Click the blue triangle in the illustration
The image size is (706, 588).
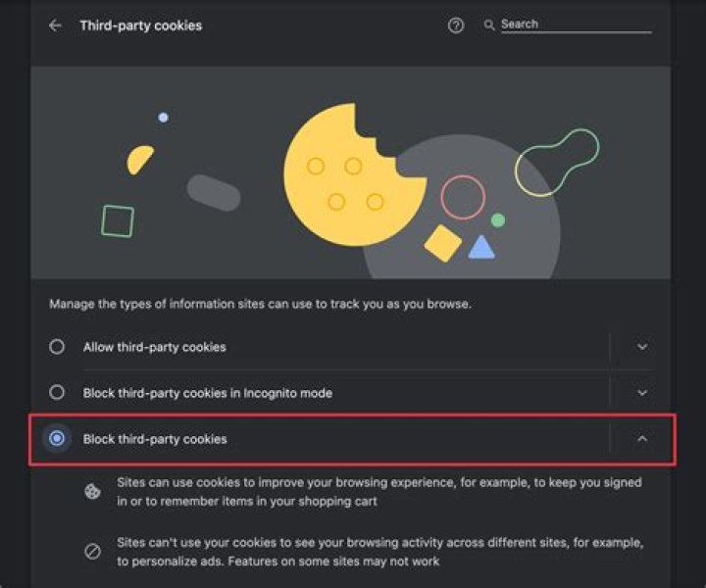(480, 246)
